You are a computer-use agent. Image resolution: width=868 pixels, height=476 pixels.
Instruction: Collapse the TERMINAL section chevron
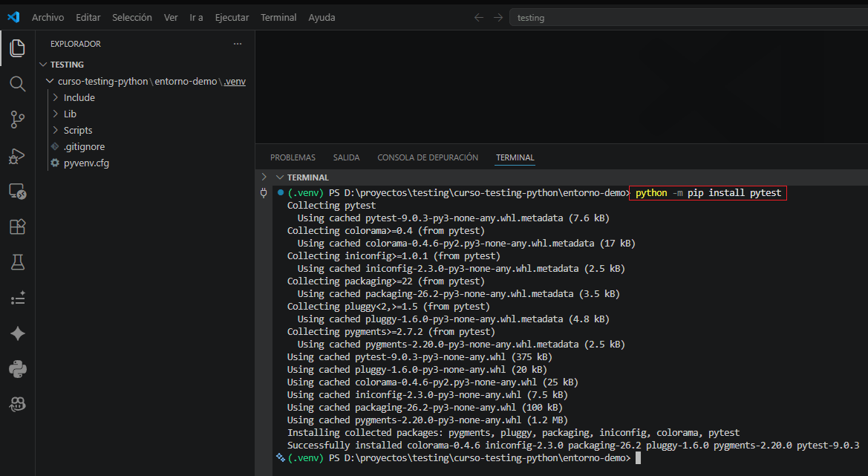pyautogui.click(x=279, y=177)
